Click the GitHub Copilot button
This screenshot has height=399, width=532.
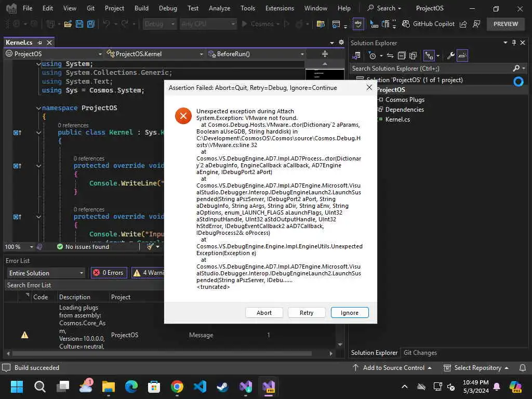click(x=428, y=24)
